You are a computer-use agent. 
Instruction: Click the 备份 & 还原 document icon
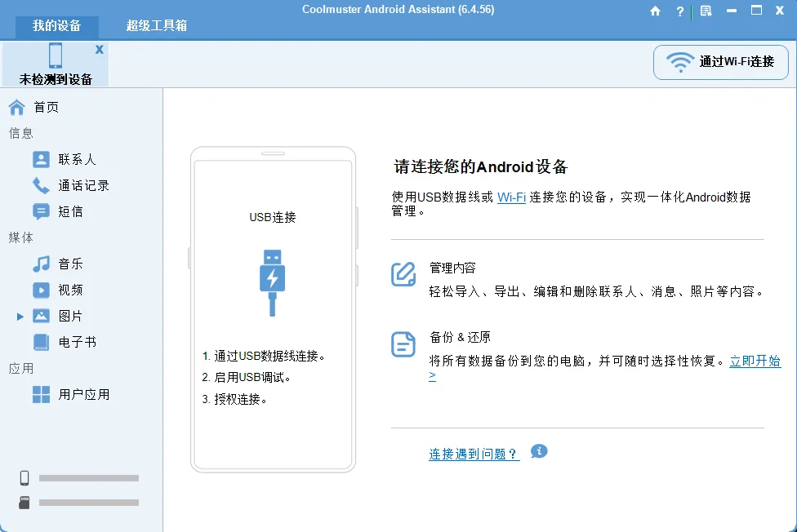pyautogui.click(x=403, y=344)
